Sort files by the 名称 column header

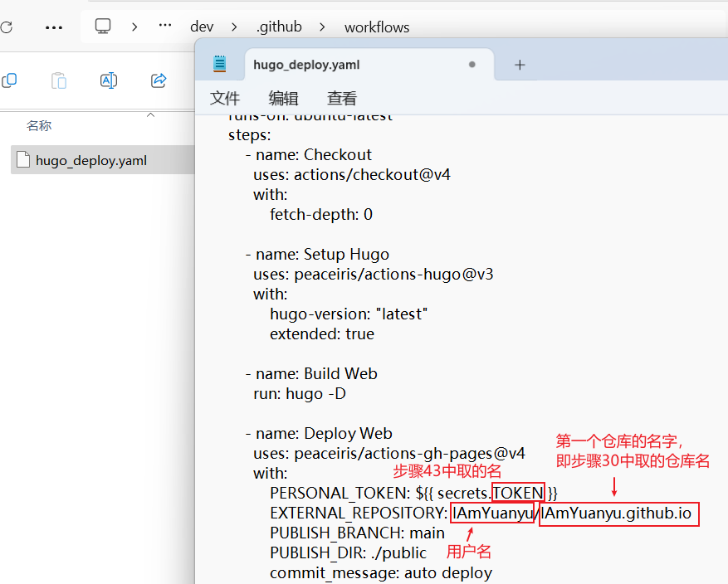[x=39, y=126]
